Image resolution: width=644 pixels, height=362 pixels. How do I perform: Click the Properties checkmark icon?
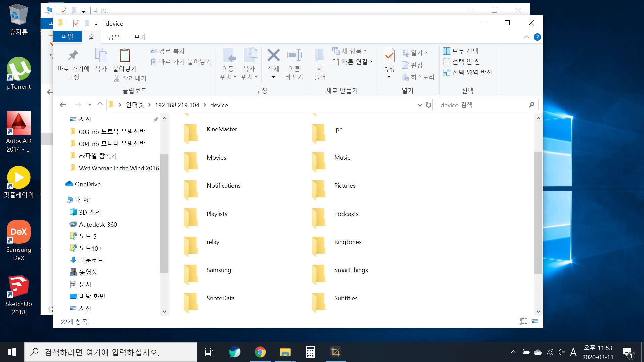point(389,56)
